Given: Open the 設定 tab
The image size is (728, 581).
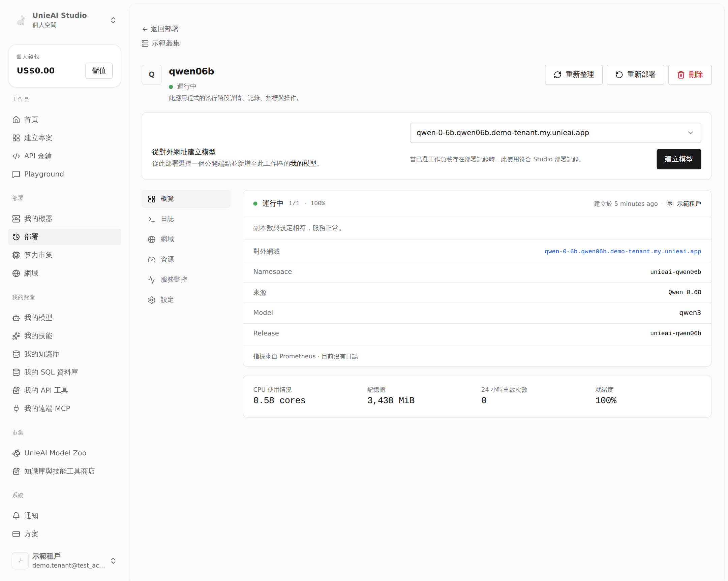Looking at the screenshot, I should click(186, 300).
